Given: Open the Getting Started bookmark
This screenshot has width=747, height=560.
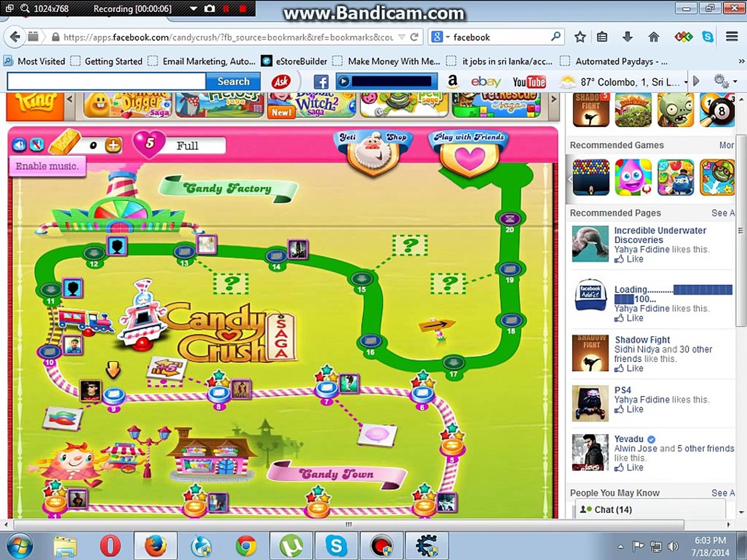Looking at the screenshot, I should click(x=107, y=61).
